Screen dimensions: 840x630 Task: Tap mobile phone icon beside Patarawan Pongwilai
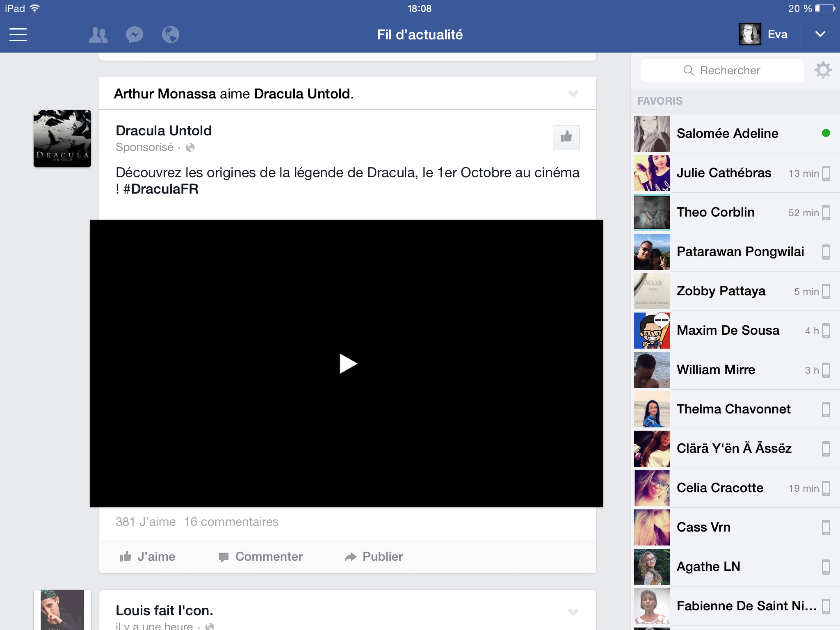pyautogui.click(x=826, y=252)
